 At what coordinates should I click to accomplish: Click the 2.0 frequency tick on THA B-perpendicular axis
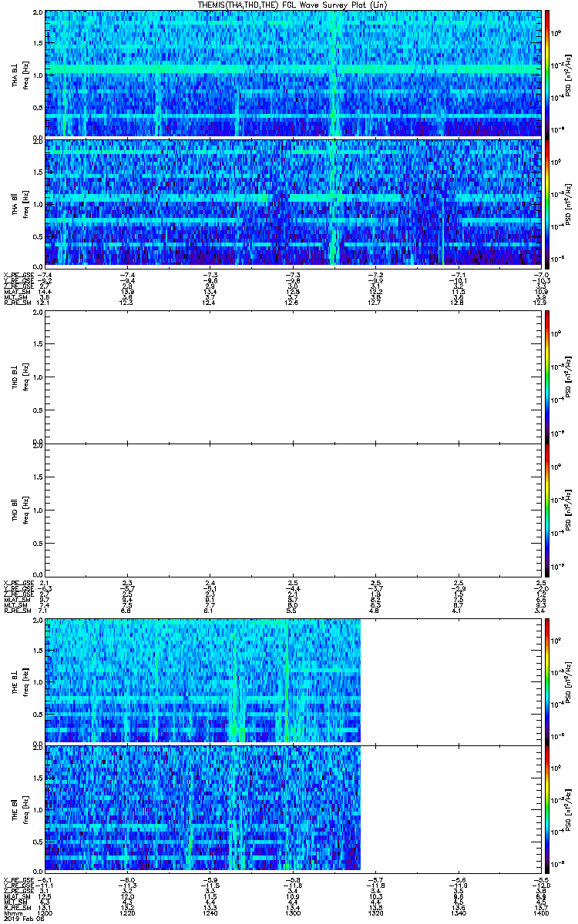click(x=38, y=13)
